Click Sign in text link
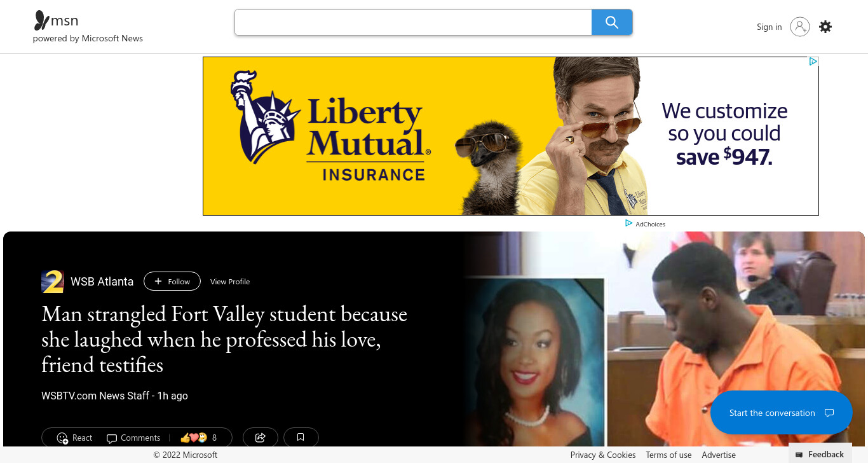The image size is (868, 463). click(769, 27)
